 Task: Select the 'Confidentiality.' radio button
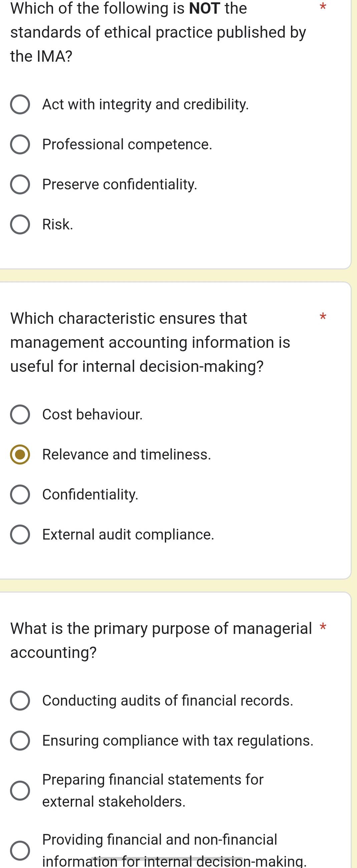coord(20,495)
